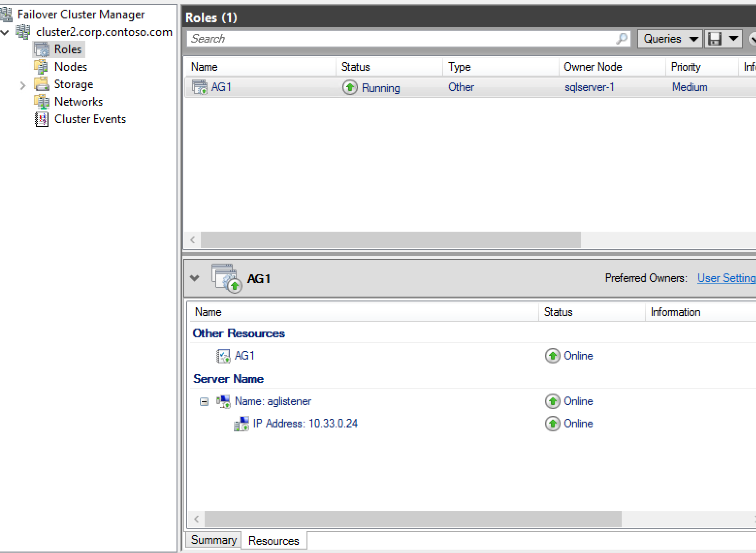756x553 pixels.
Task: Collapse the AG1 details pane chevron
Action: (x=195, y=278)
